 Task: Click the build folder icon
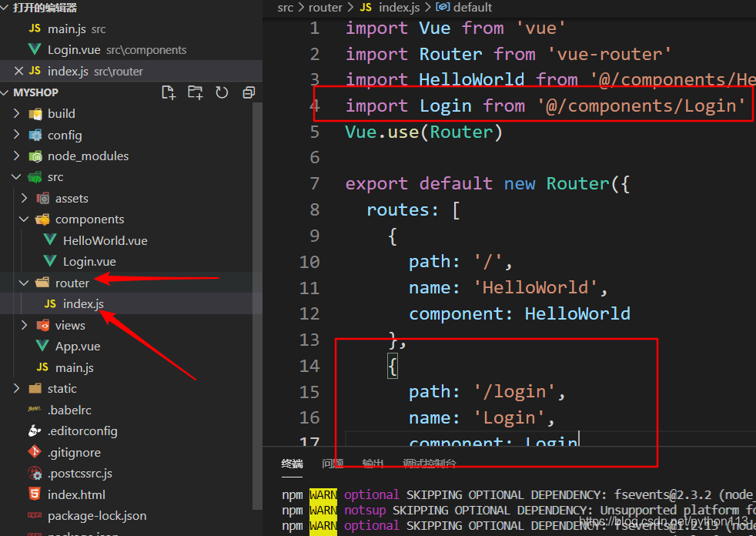pyautogui.click(x=35, y=114)
